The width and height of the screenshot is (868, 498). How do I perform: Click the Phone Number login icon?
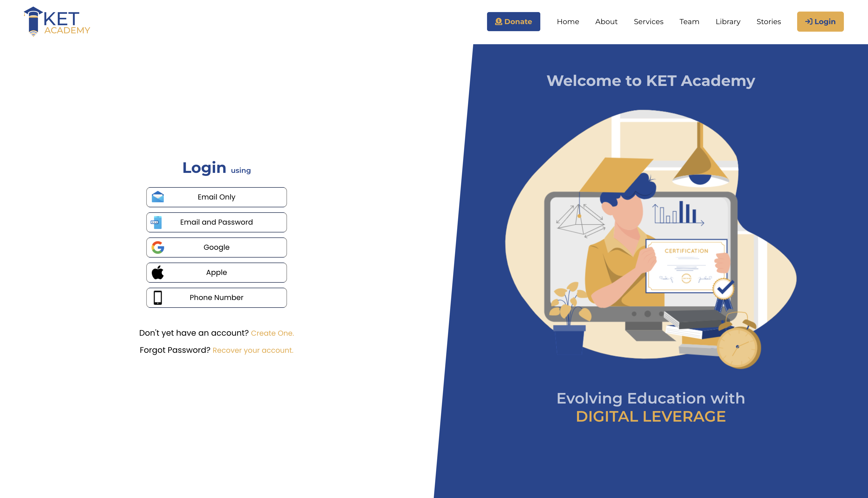click(157, 297)
